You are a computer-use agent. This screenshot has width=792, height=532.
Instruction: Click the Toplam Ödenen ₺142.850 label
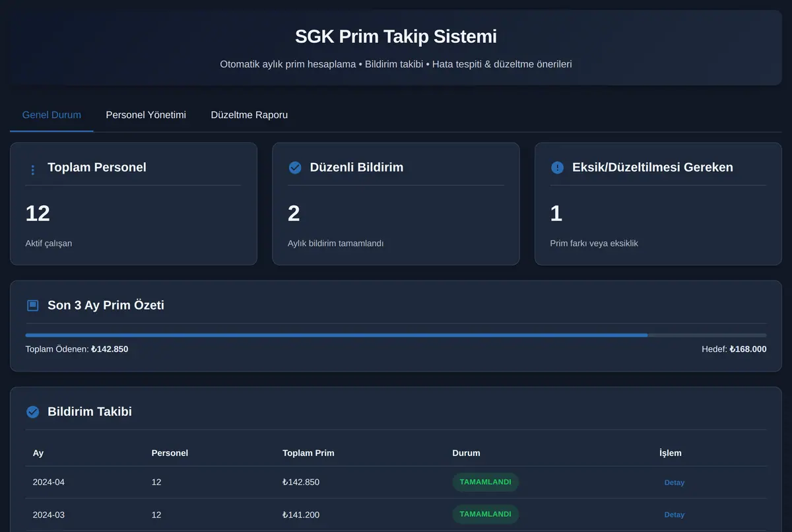pyautogui.click(x=77, y=349)
